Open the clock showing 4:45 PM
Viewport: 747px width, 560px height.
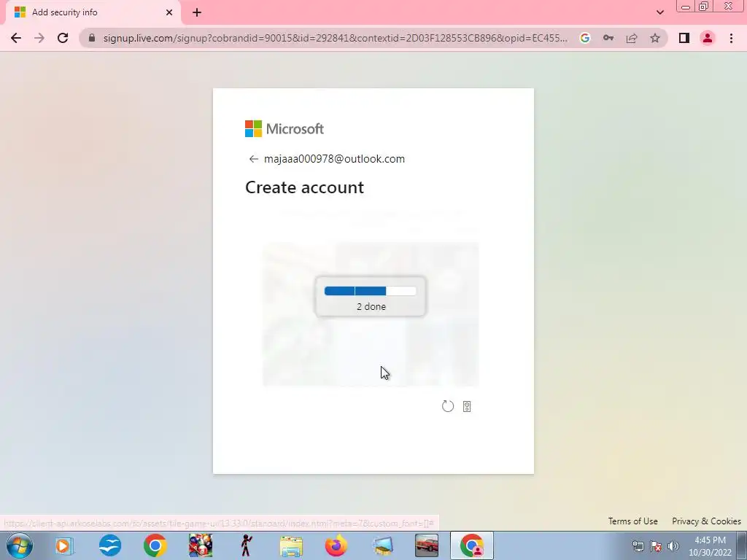pyautogui.click(x=710, y=546)
